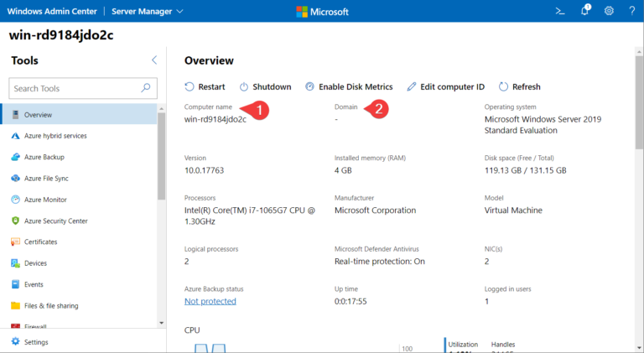Click the Devices icon
Viewport: 644px width, 353px height.
coord(15,263)
